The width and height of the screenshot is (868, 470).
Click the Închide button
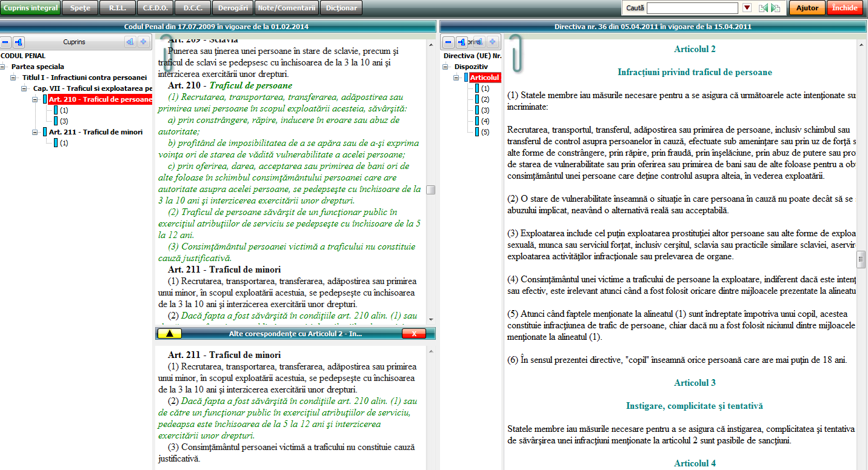coord(845,8)
